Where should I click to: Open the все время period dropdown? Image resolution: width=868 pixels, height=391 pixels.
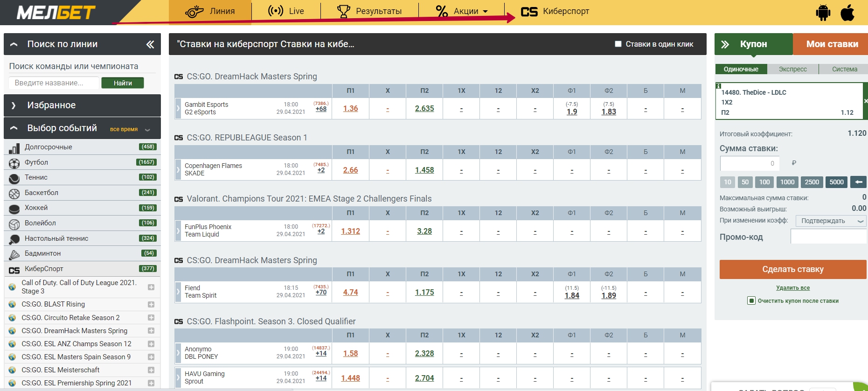(x=130, y=129)
